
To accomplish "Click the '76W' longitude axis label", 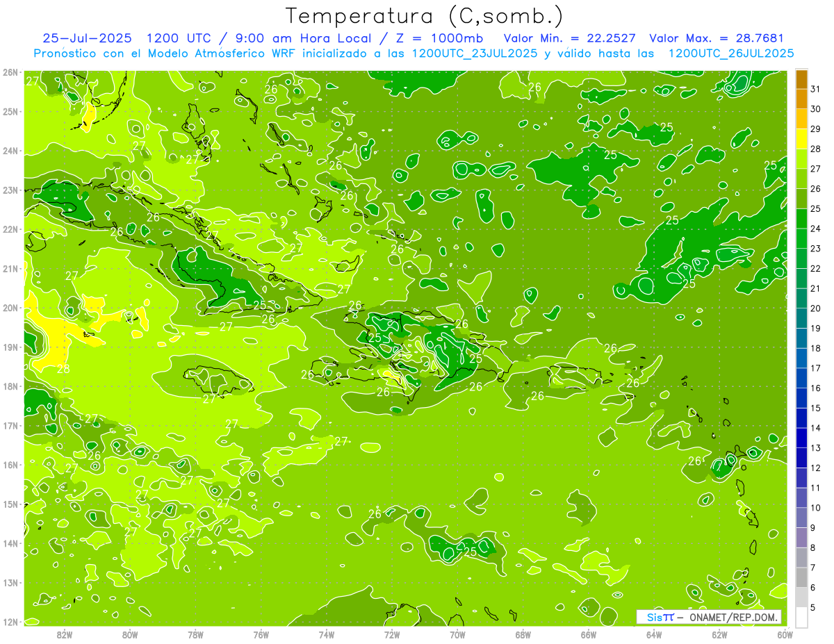I will point(261,634).
